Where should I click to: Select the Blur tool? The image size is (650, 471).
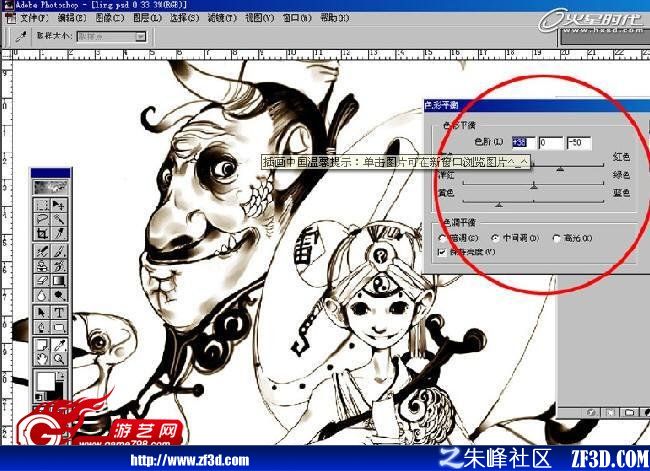pyautogui.click(x=41, y=295)
